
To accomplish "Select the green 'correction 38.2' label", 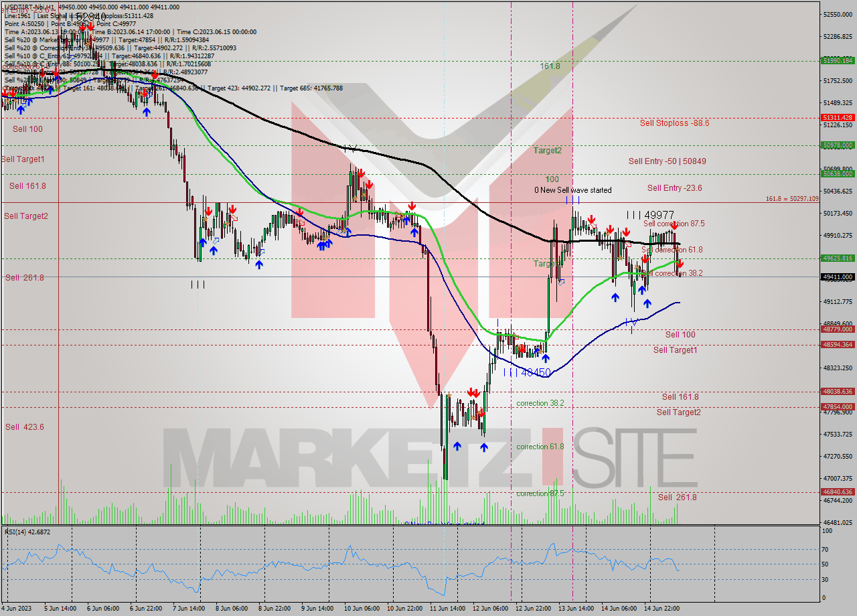I will (x=540, y=403).
